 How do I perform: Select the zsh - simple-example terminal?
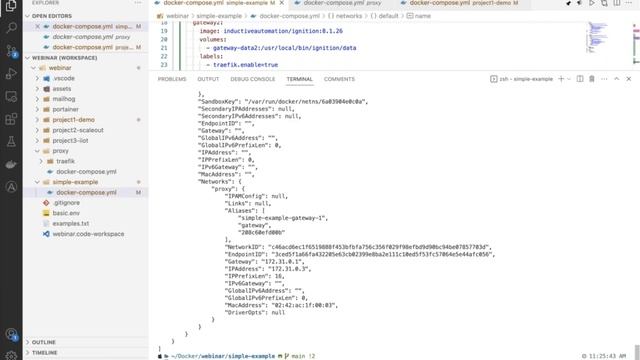coord(522,79)
